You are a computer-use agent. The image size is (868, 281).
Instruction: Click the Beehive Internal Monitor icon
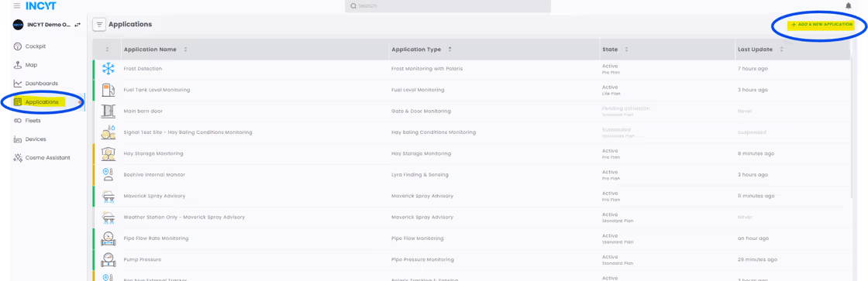(108, 175)
